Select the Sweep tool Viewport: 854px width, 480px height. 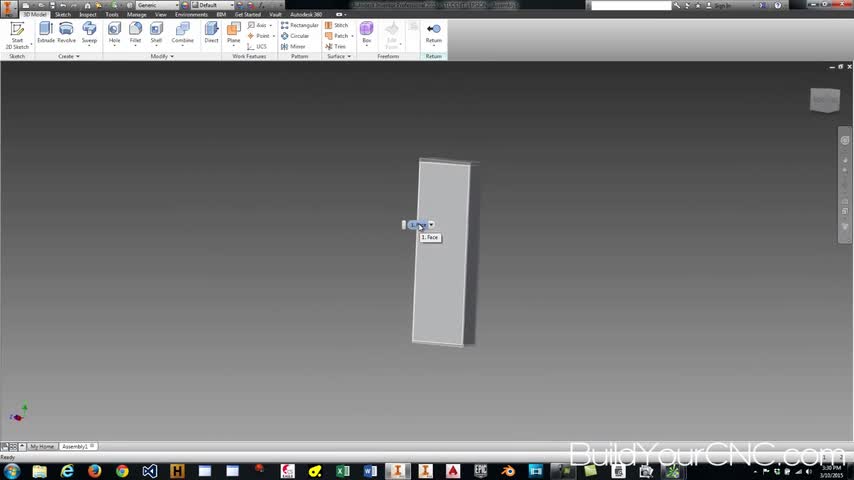coord(89,33)
